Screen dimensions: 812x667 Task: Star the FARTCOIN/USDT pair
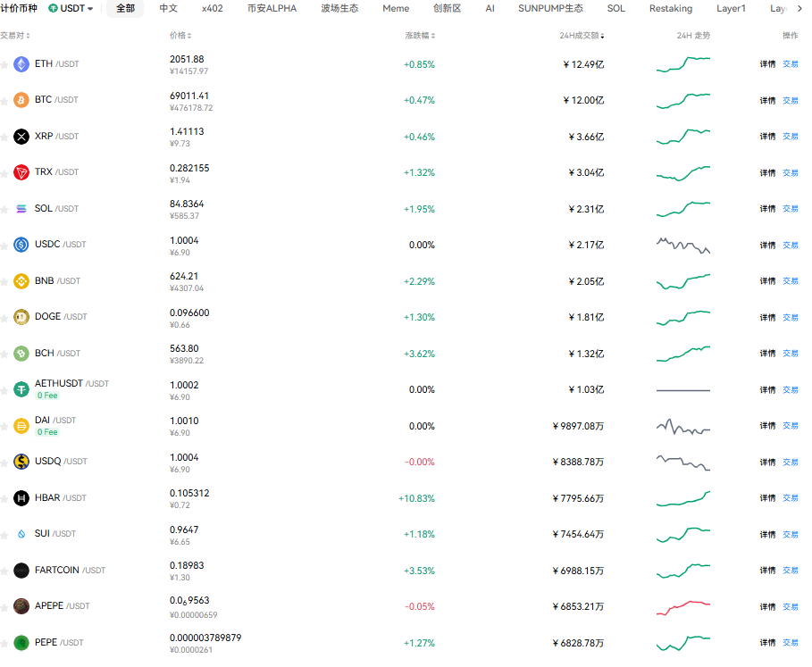tap(4, 571)
